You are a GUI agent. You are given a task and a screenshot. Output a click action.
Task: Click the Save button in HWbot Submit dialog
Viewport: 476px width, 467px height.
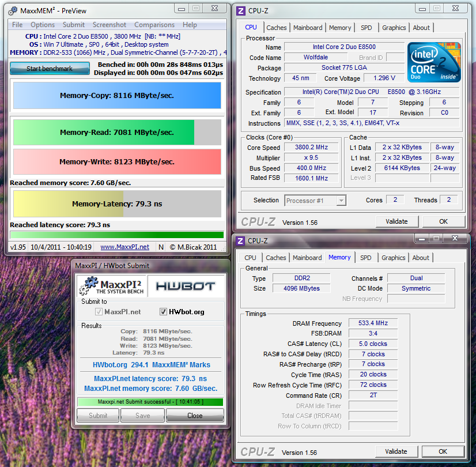pyautogui.click(x=143, y=415)
